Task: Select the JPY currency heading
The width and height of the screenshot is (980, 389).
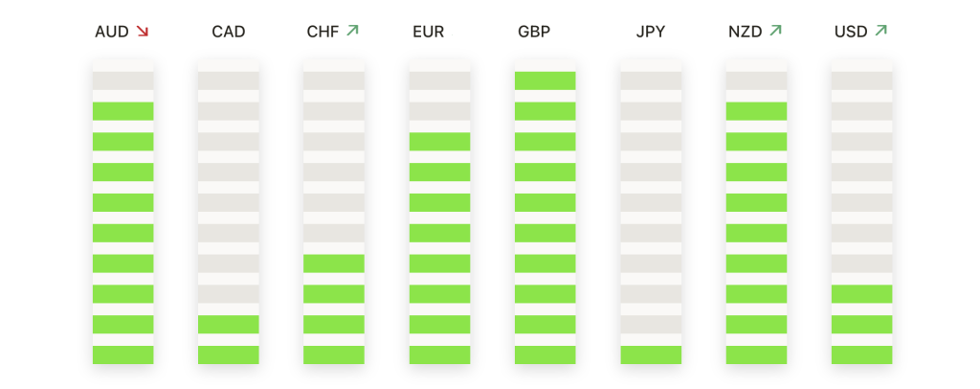Action: 651,32
